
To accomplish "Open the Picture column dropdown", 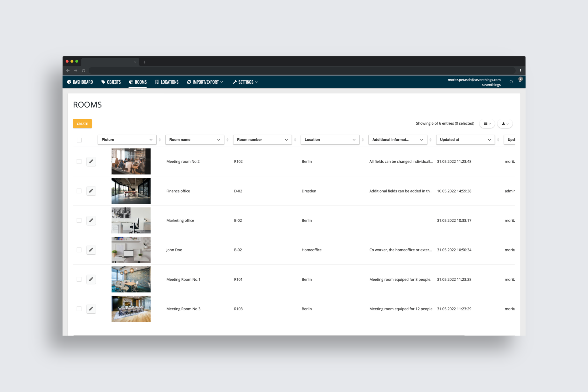I will (127, 140).
